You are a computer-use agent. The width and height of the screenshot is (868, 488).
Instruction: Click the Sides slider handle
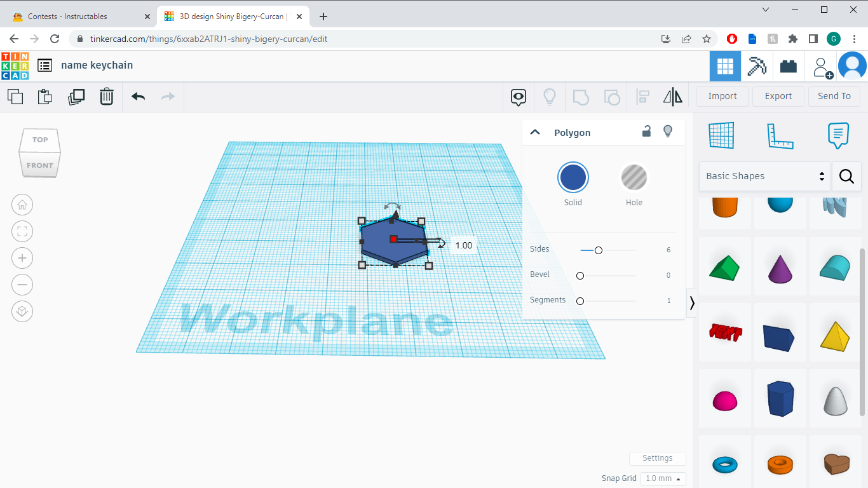point(598,250)
